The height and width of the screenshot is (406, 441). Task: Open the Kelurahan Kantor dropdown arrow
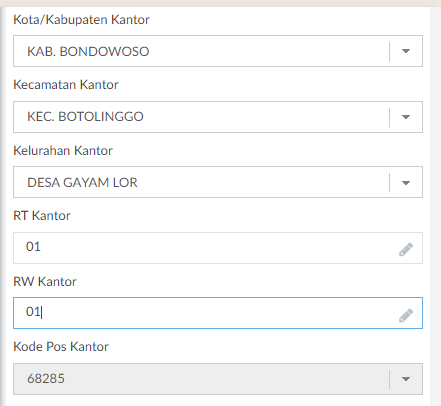click(x=406, y=183)
